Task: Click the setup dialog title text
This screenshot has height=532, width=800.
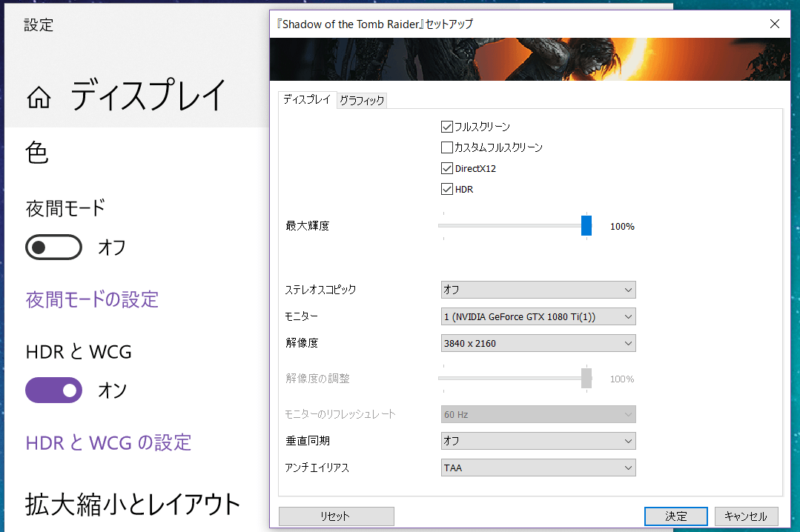Action: [375, 24]
